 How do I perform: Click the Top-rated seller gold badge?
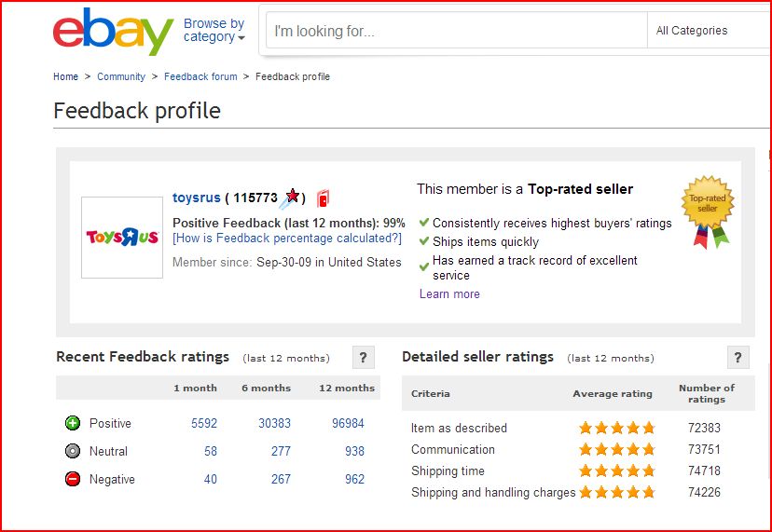[710, 209]
